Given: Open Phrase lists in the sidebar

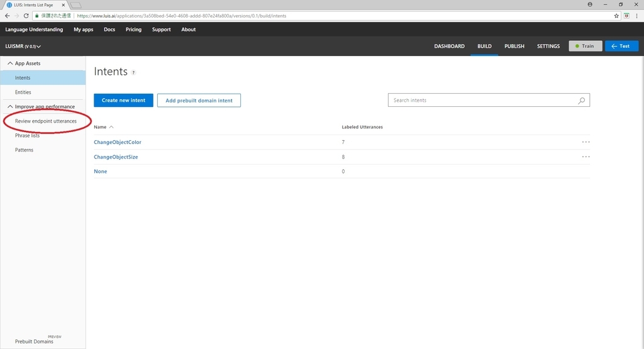Looking at the screenshot, I should tap(27, 135).
